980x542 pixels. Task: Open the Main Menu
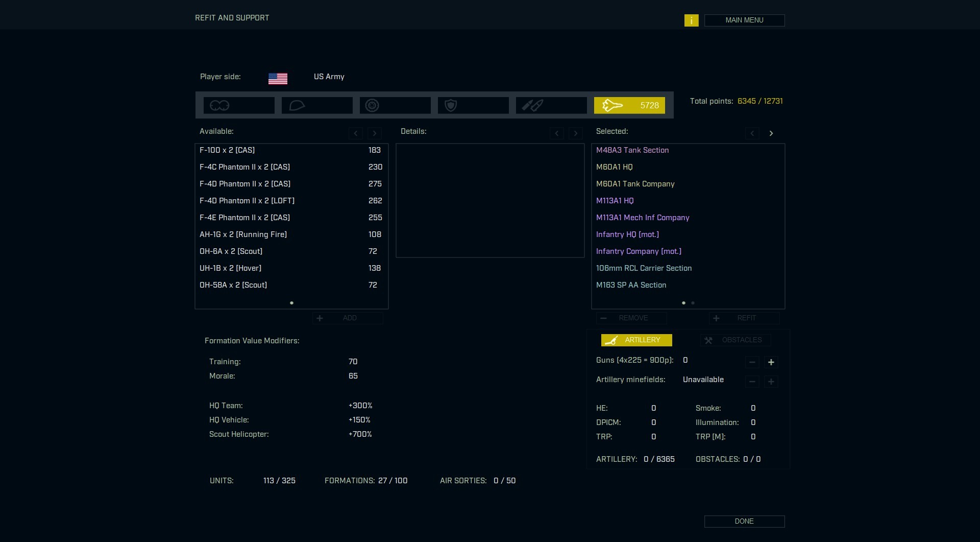pyautogui.click(x=744, y=20)
